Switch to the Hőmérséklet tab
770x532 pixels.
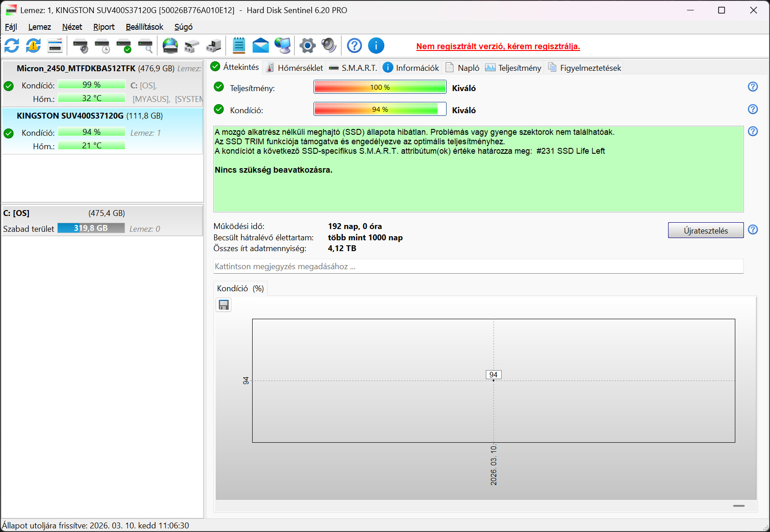coord(295,68)
